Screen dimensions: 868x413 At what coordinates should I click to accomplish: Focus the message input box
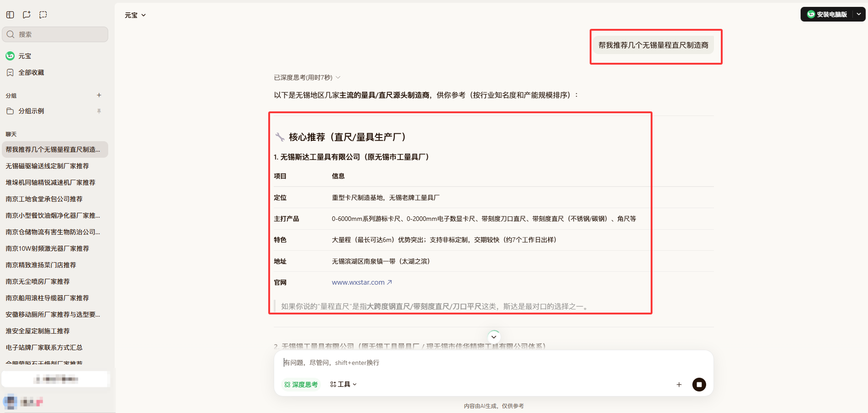(493, 363)
